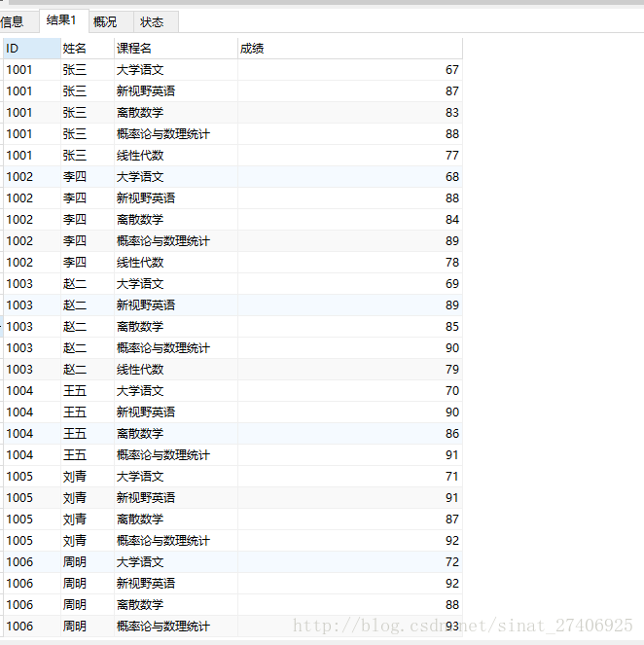Select 李四 name in 大学语文 row
Screen dimensions: 644x645
pos(88,177)
